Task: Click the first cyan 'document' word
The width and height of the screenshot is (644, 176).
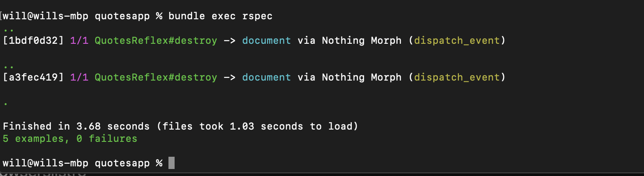Action: pos(266,41)
